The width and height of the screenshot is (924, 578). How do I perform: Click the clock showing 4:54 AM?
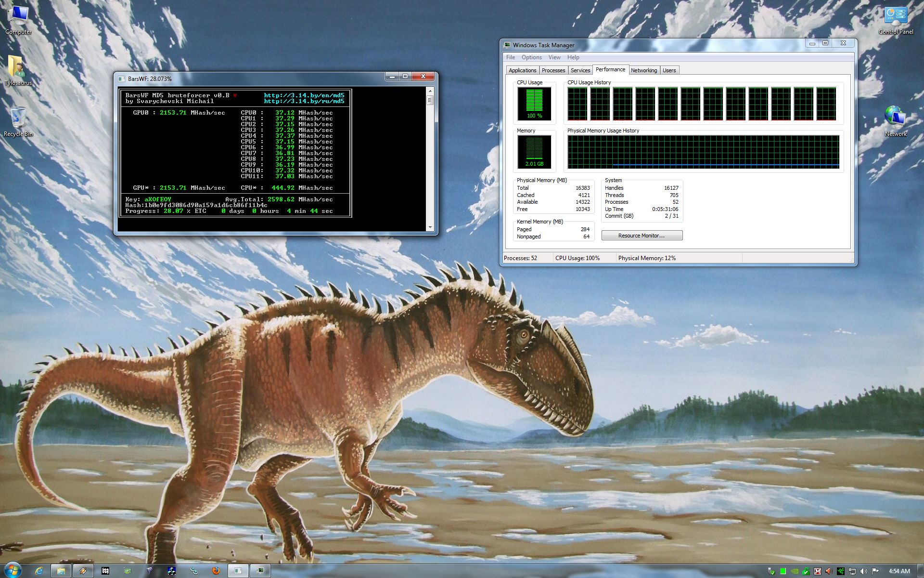click(899, 571)
